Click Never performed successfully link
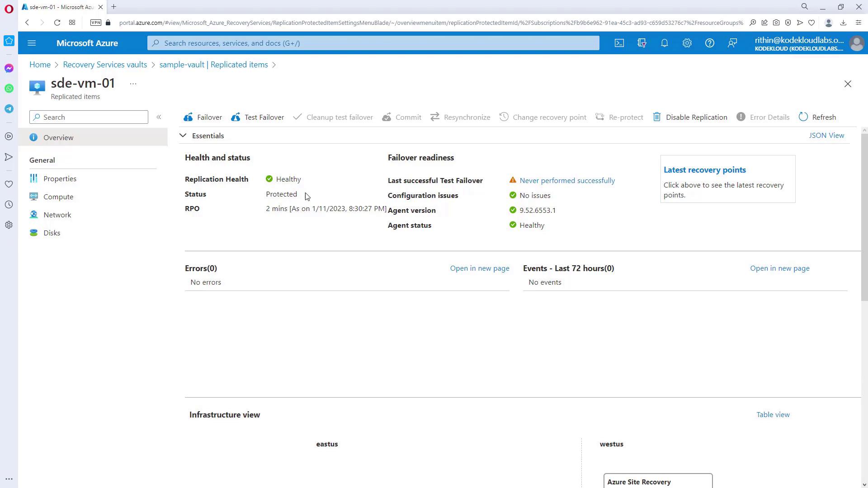This screenshot has height=488, width=868. pos(567,180)
